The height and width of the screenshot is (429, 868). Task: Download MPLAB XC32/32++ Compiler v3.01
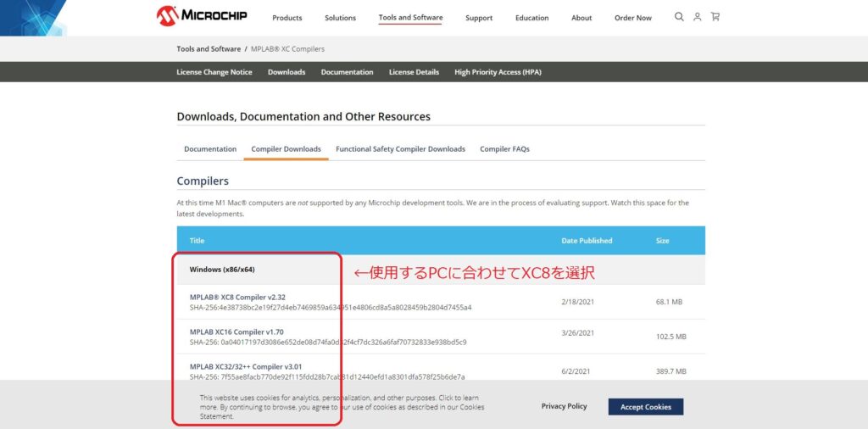(x=246, y=366)
